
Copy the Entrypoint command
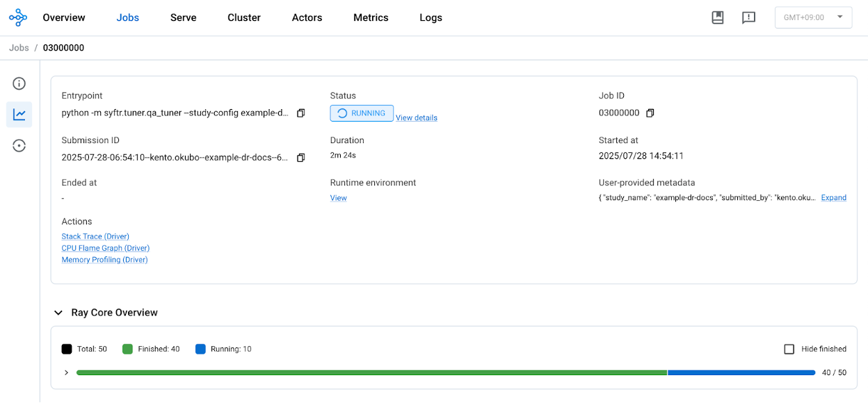(x=300, y=113)
